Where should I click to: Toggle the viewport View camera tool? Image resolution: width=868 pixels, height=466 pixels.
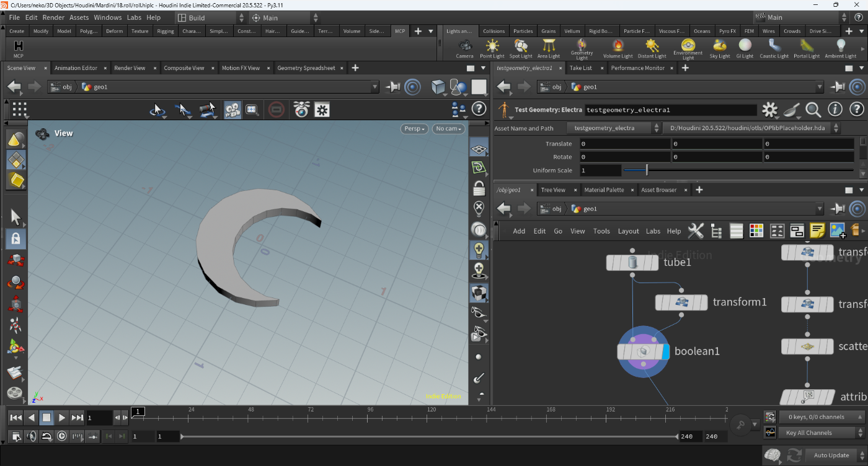coord(232,110)
